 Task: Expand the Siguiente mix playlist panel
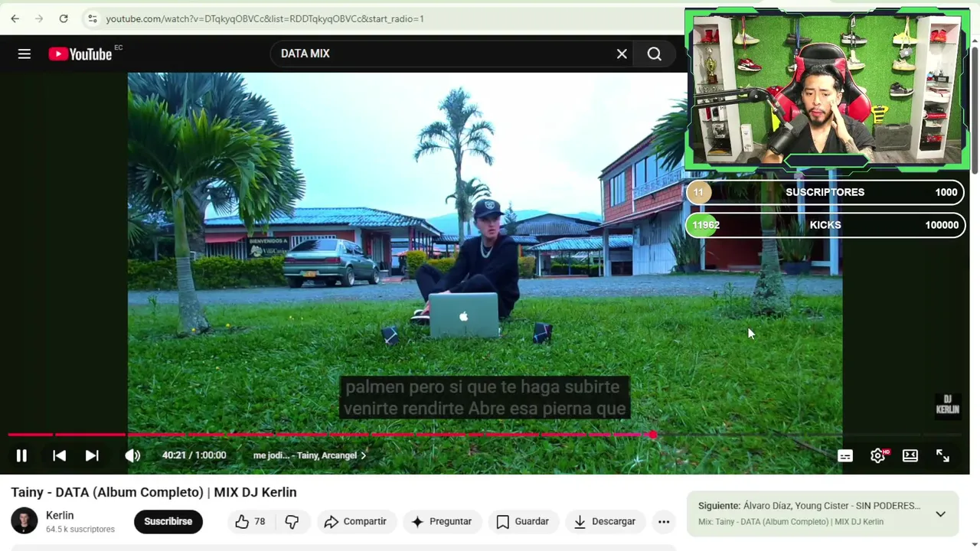(x=940, y=514)
